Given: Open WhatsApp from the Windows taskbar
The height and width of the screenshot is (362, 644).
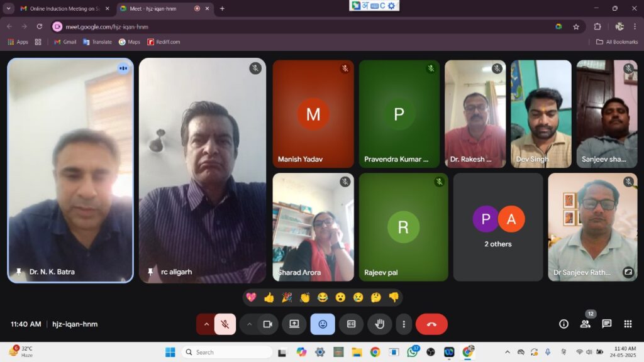Looking at the screenshot, I should click(413, 352).
